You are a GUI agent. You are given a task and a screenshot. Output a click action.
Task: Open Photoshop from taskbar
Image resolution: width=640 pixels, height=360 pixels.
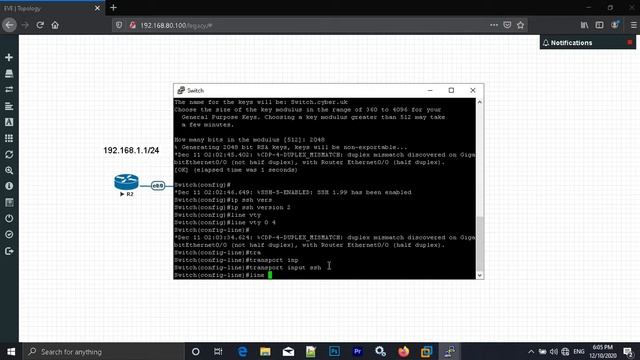tap(334, 351)
